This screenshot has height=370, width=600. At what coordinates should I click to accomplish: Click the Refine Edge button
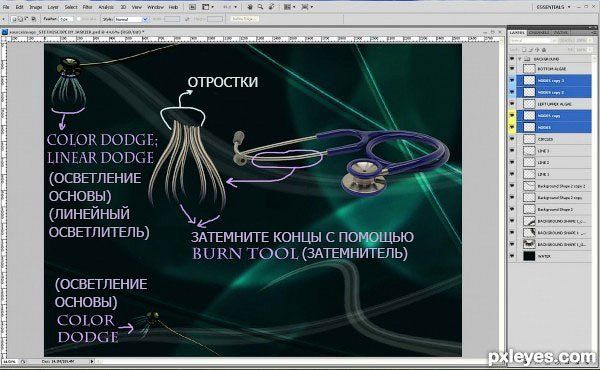point(245,18)
